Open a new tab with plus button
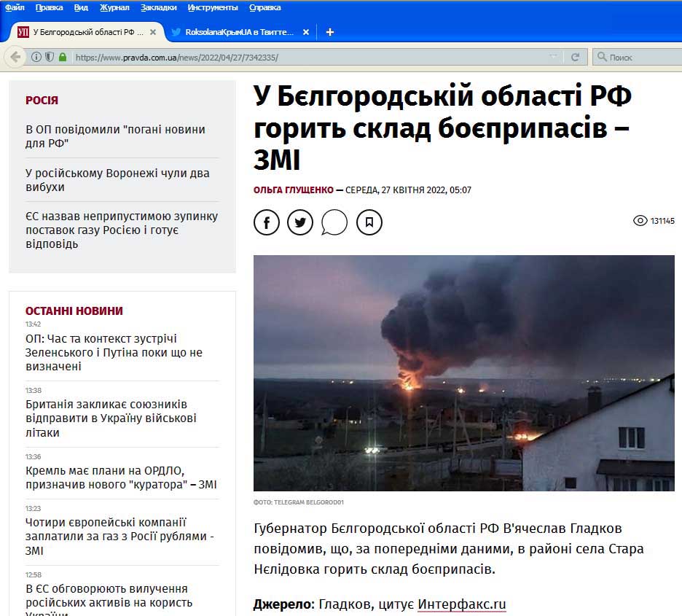 point(329,32)
